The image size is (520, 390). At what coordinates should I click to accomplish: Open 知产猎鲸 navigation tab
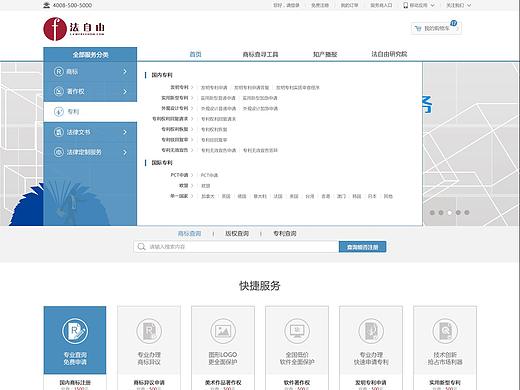(x=325, y=54)
